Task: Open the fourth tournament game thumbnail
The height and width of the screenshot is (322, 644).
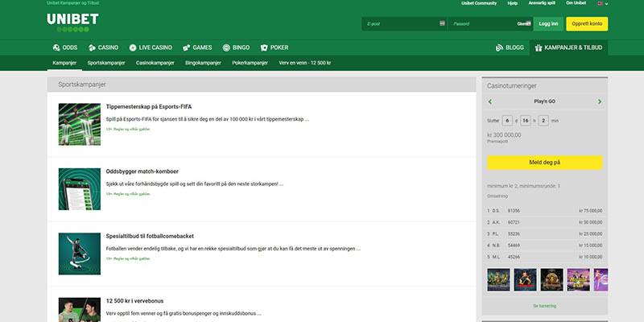Action: (578, 279)
